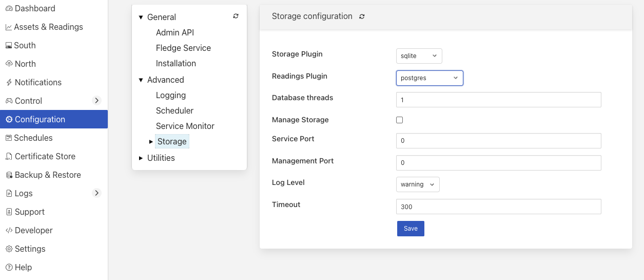The image size is (644, 280).
Task: Expand the Storage tree node arrow
Action: click(151, 142)
